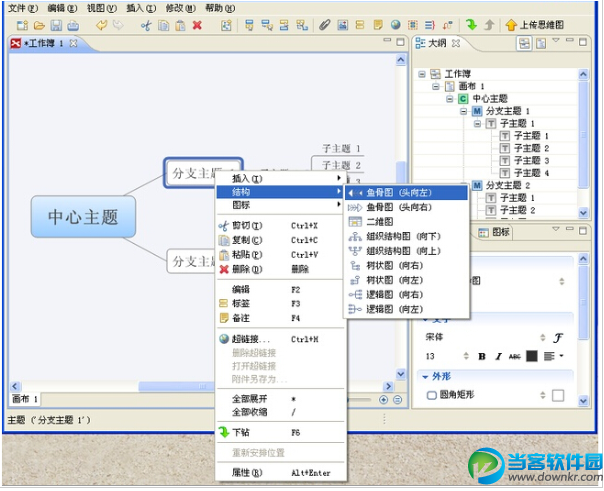Click the Open file folder icon

tap(39, 25)
